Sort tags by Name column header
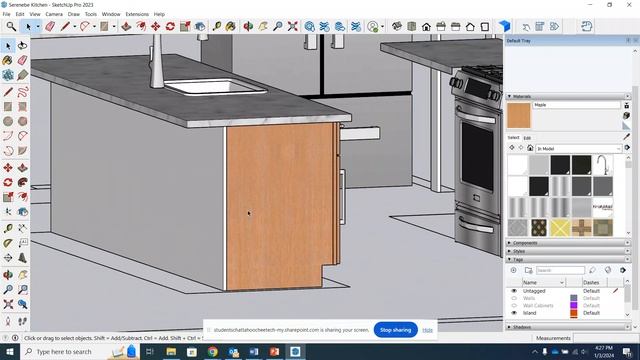This screenshot has width=640, height=360. 543,282
